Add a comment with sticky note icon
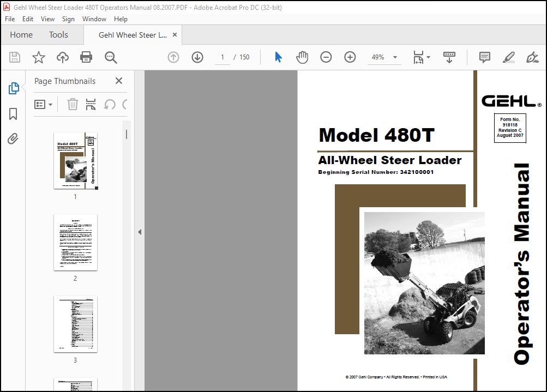The width and height of the screenshot is (547, 392). [x=484, y=57]
